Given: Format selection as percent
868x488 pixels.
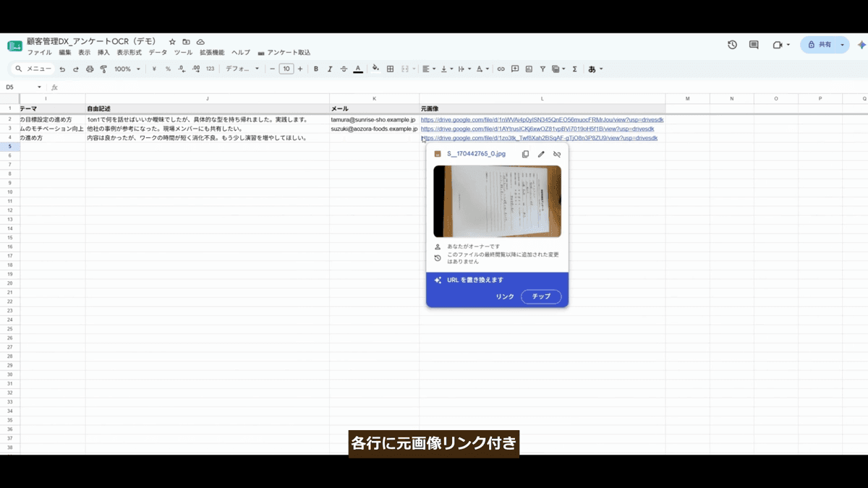Looking at the screenshot, I should click(168, 69).
